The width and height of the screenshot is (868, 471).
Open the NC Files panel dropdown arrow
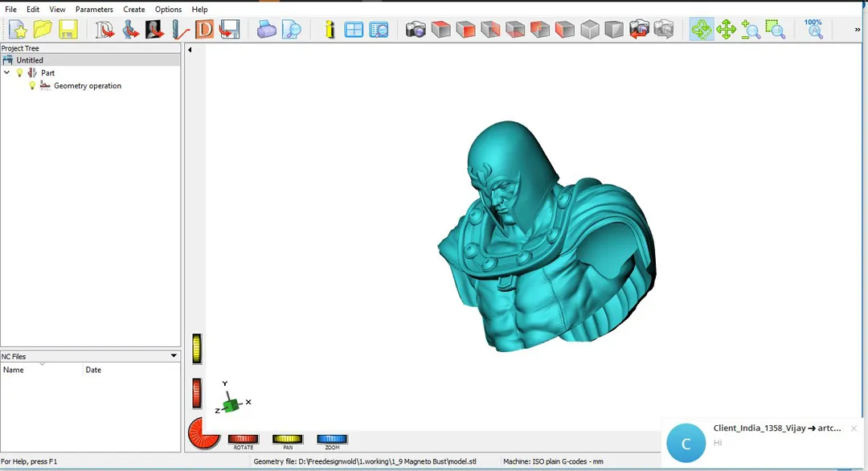coord(174,356)
